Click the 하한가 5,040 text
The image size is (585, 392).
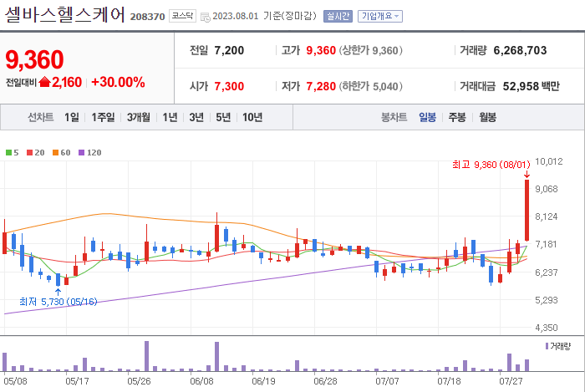pyautogui.click(x=370, y=86)
